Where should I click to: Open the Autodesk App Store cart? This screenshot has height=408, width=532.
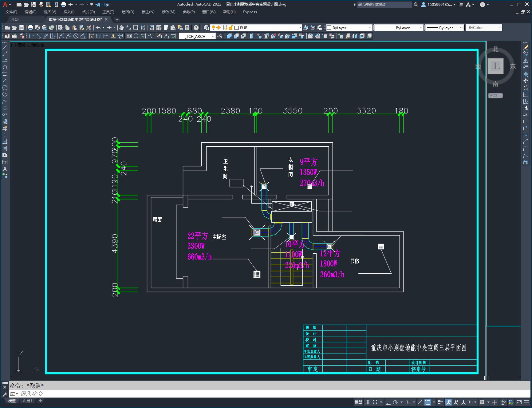(461, 4)
